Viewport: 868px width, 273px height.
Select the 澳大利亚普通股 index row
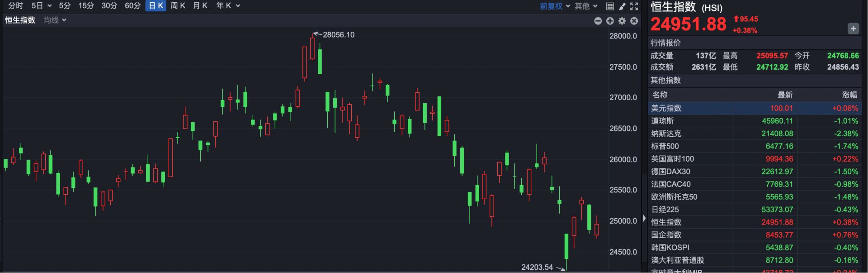pyautogui.click(x=755, y=260)
